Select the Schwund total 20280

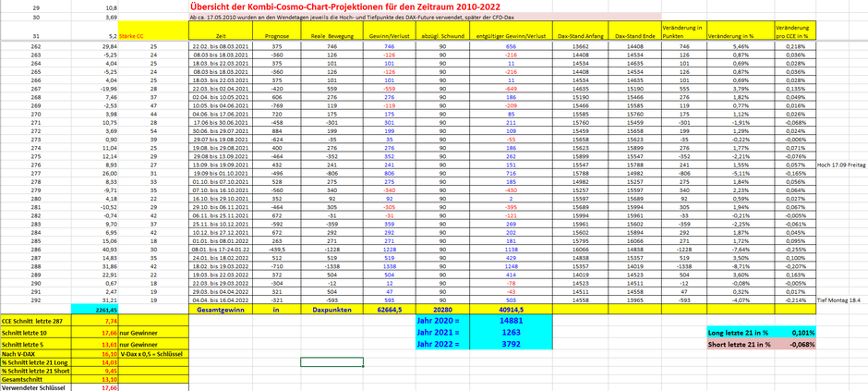coord(441,311)
